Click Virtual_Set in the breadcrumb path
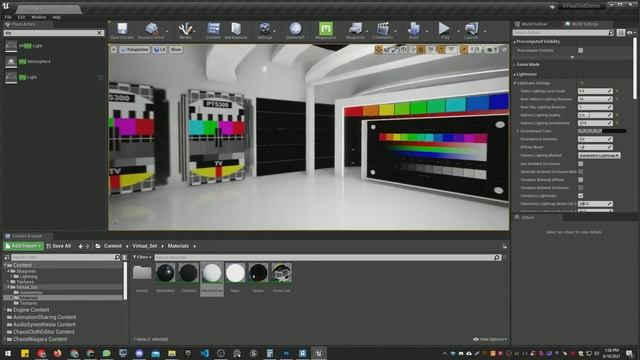This screenshot has width=640, height=360. (x=144, y=246)
